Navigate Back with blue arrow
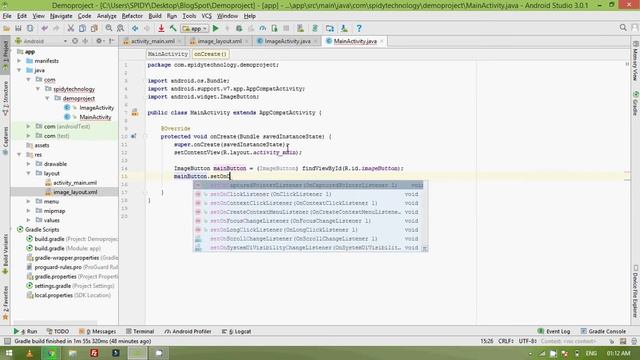640x360 pixels. click(x=135, y=29)
